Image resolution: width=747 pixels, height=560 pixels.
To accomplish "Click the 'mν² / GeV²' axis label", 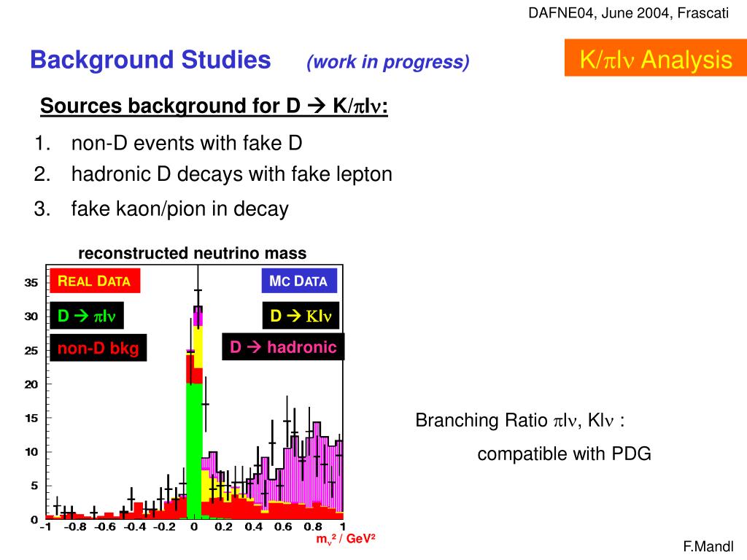I will [346, 539].
